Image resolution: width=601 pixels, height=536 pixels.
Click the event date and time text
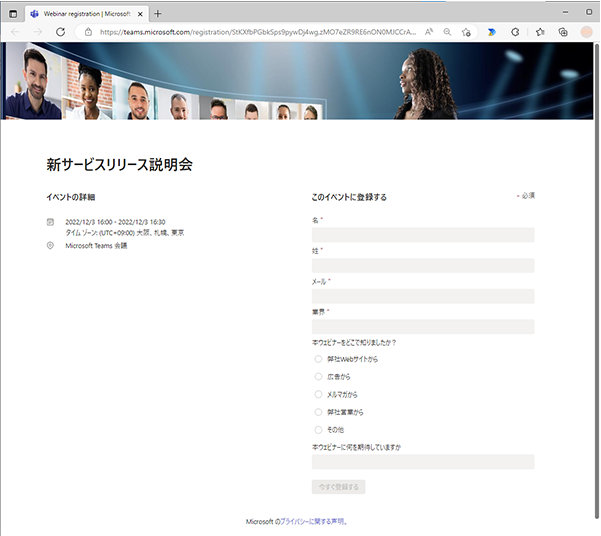pos(115,222)
